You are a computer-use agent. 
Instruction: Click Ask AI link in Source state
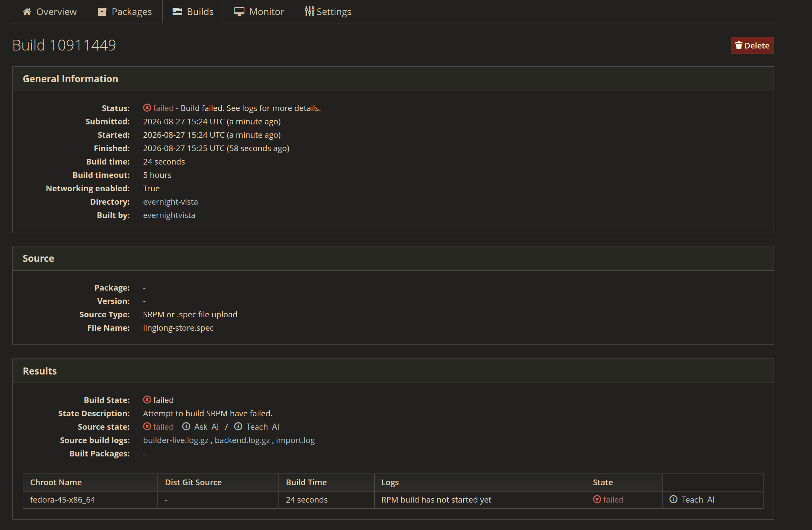[206, 427]
